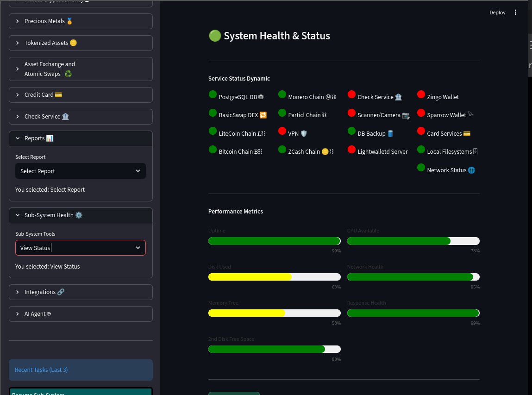Collapse the Sub-System Health section
The image size is (532, 395).
(81, 215)
